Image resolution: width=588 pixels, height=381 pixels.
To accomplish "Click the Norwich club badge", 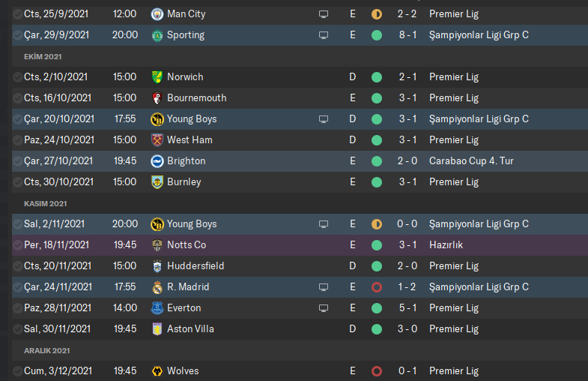I will [x=157, y=77].
